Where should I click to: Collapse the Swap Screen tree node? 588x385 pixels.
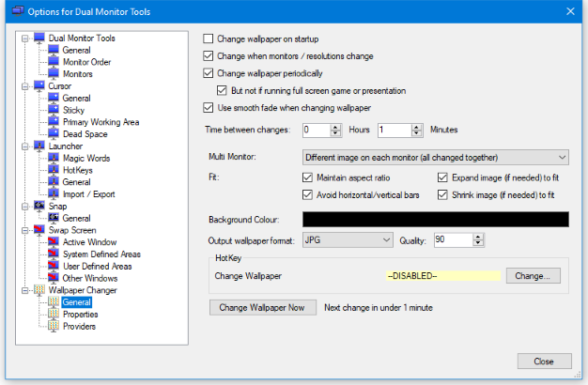pos(25,230)
